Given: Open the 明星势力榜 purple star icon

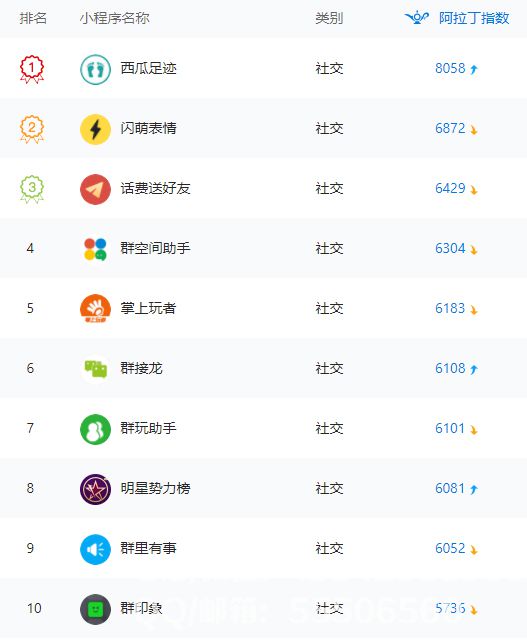Looking at the screenshot, I should click(95, 489).
